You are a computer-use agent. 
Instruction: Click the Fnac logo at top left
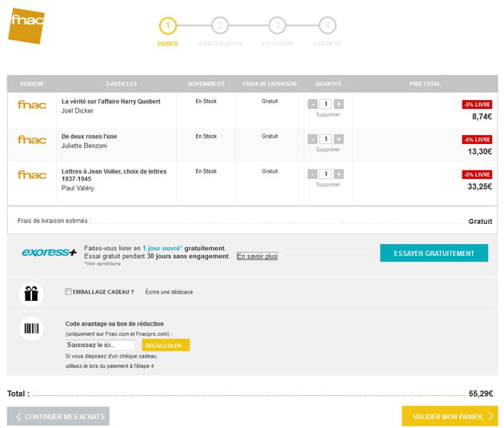26,26
